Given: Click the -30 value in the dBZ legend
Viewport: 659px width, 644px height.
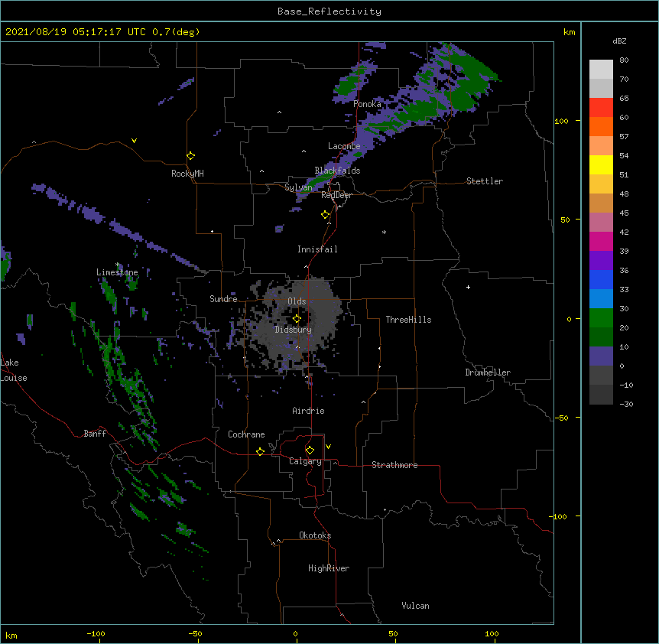Looking at the screenshot, I should pos(626,404).
